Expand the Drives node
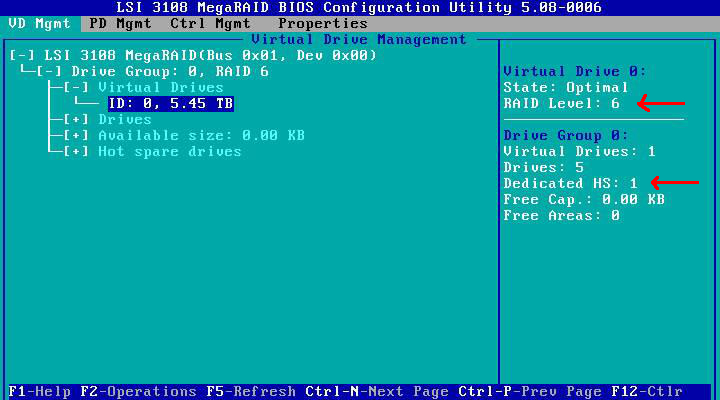Viewport: 720px width, 400px height. coord(76,120)
